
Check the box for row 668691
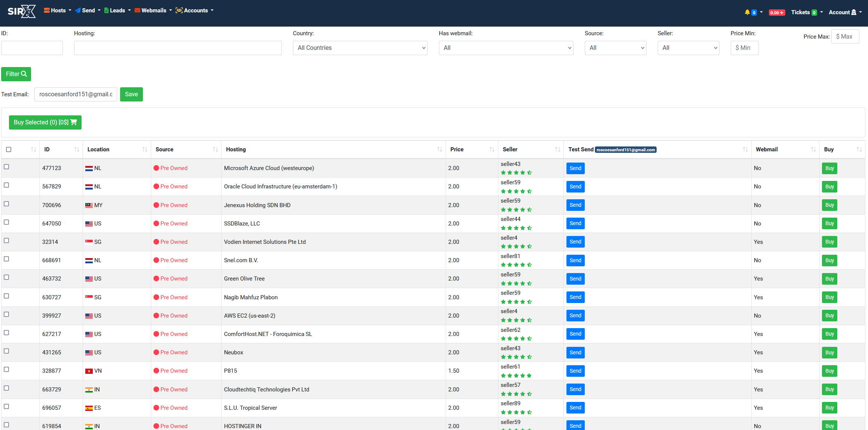6,259
